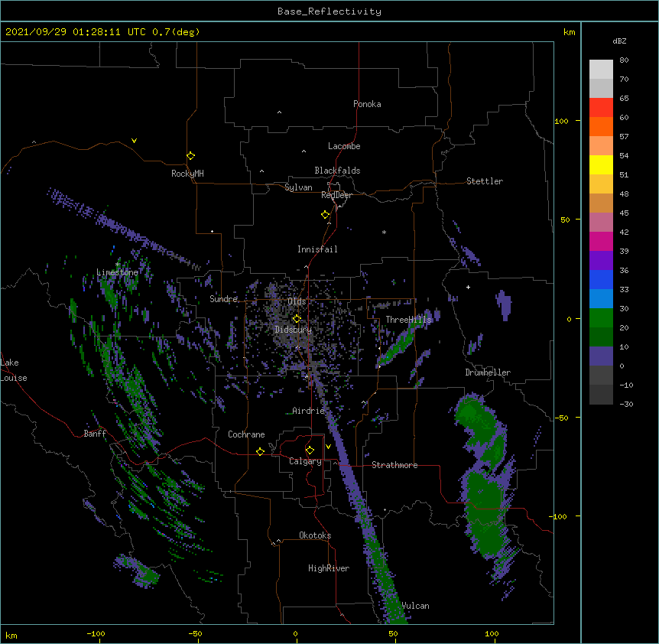The width and height of the screenshot is (659, 644).
Task: Click the purple echo blob northeast of Drumheller
Action: pos(504,304)
